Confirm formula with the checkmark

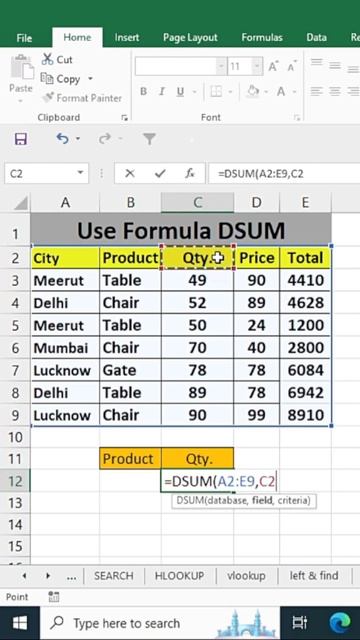(160, 174)
